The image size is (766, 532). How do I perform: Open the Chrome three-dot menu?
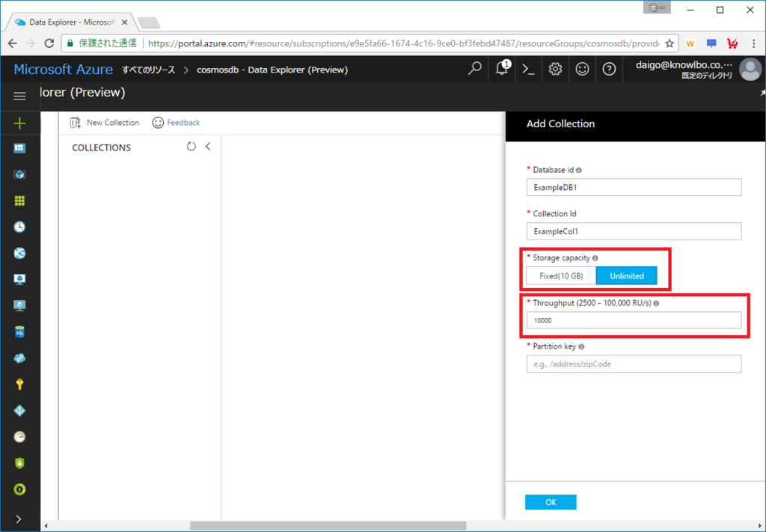[754, 43]
